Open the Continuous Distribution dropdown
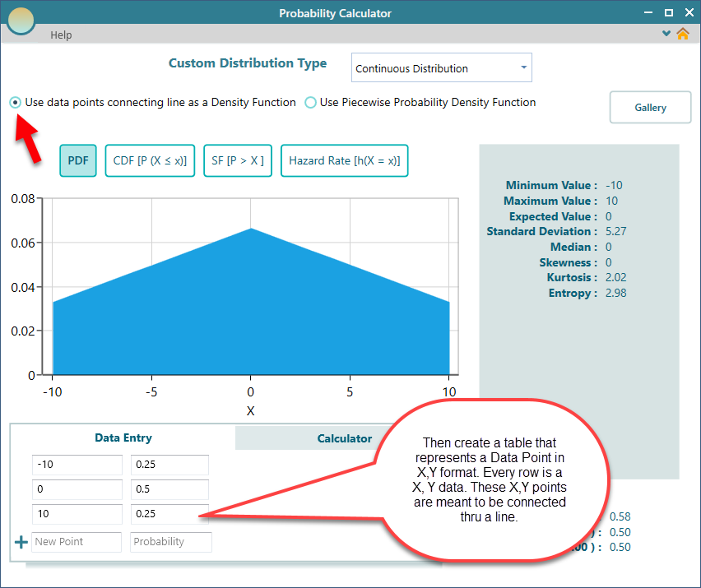701x588 pixels. pos(441,67)
